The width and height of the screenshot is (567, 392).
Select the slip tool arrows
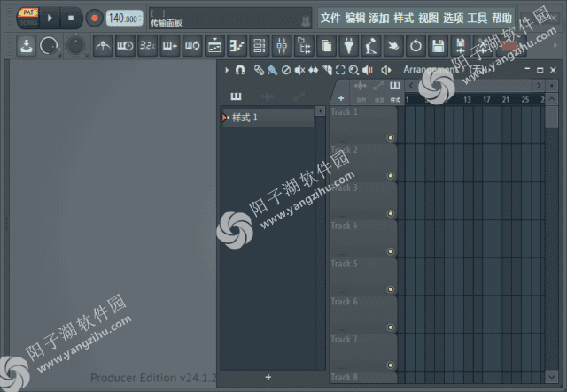(313, 70)
